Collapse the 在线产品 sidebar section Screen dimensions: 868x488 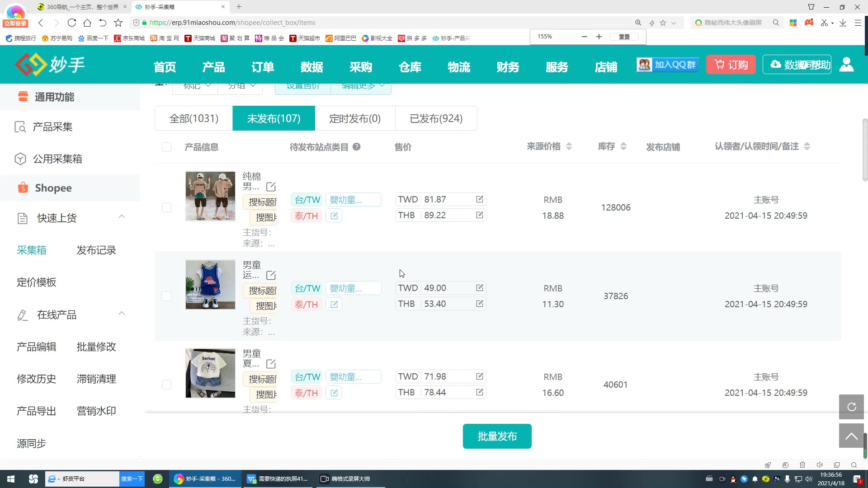122,314
